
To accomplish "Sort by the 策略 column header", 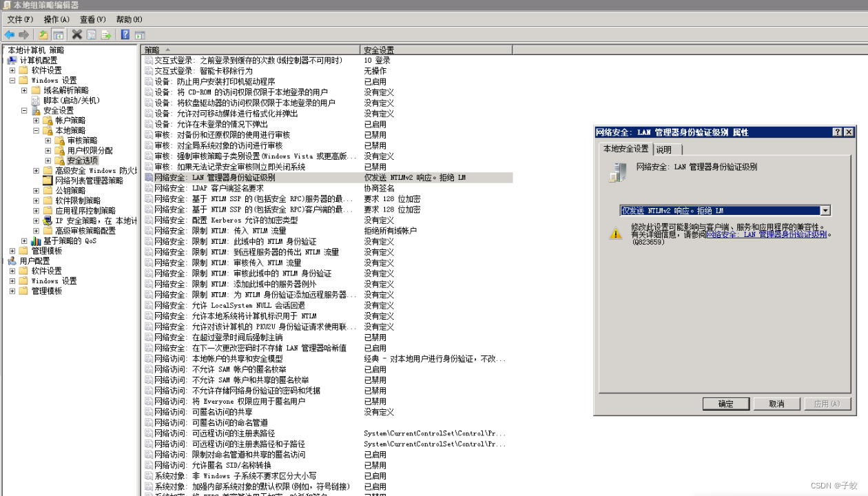I will 251,50.
